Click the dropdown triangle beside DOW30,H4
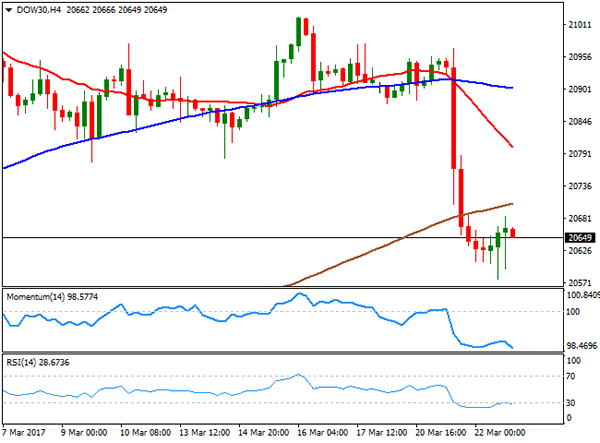Image resolution: width=600 pixels, height=443 pixels. 9,10
